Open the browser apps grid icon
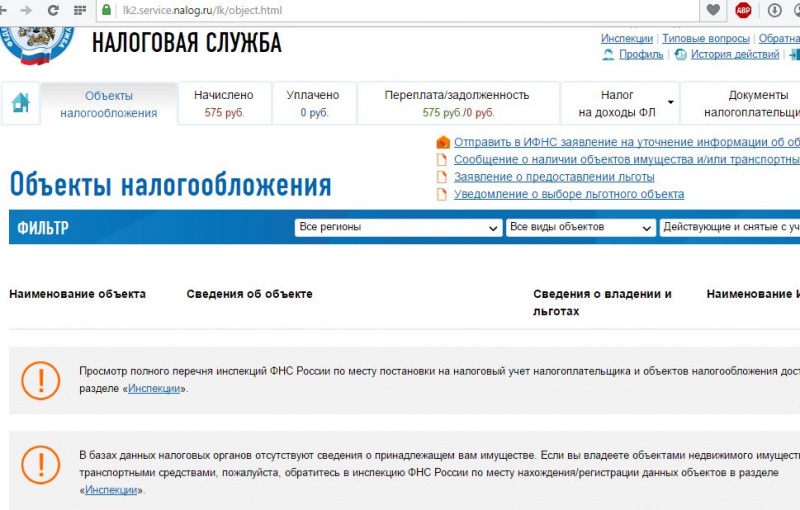 coord(80,10)
